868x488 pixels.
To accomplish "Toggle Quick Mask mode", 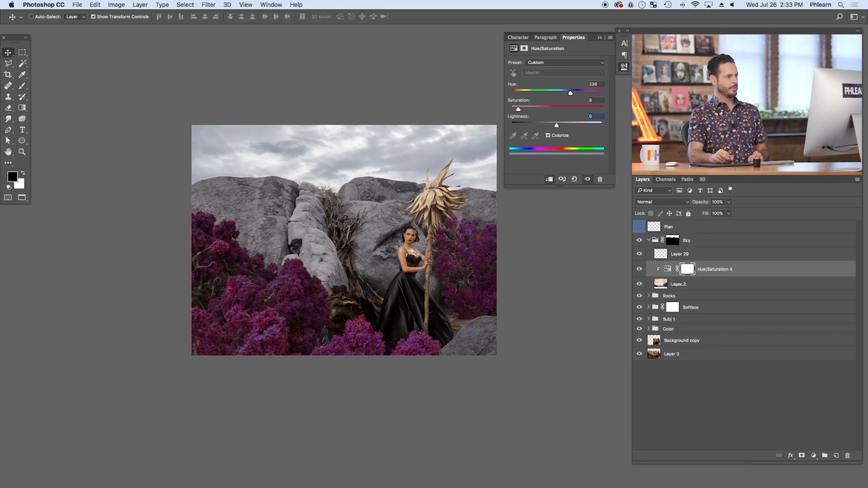I will 8,197.
